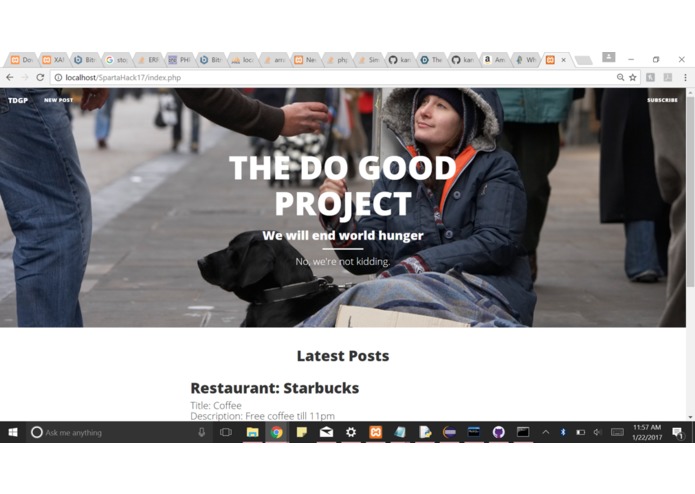Click the page vertical scrollbar thumb
Screen dimensions: 695x494
[690, 191]
